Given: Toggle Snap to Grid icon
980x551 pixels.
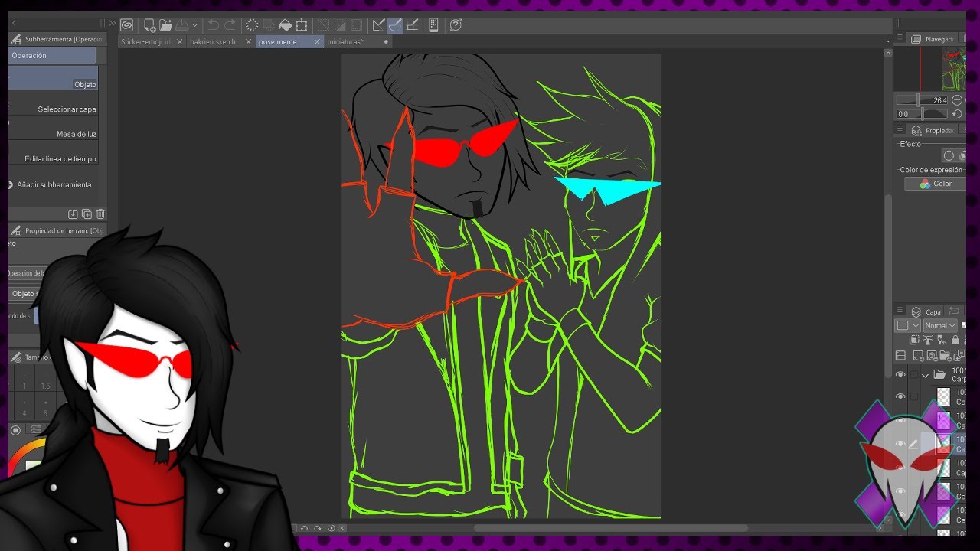Looking at the screenshot, I should click(x=413, y=25).
